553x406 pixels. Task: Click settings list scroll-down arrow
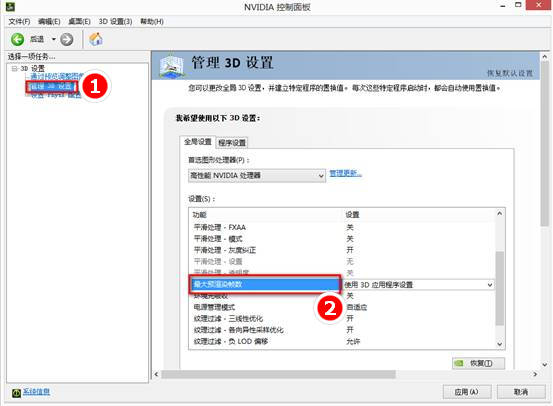click(x=499, y=344)
